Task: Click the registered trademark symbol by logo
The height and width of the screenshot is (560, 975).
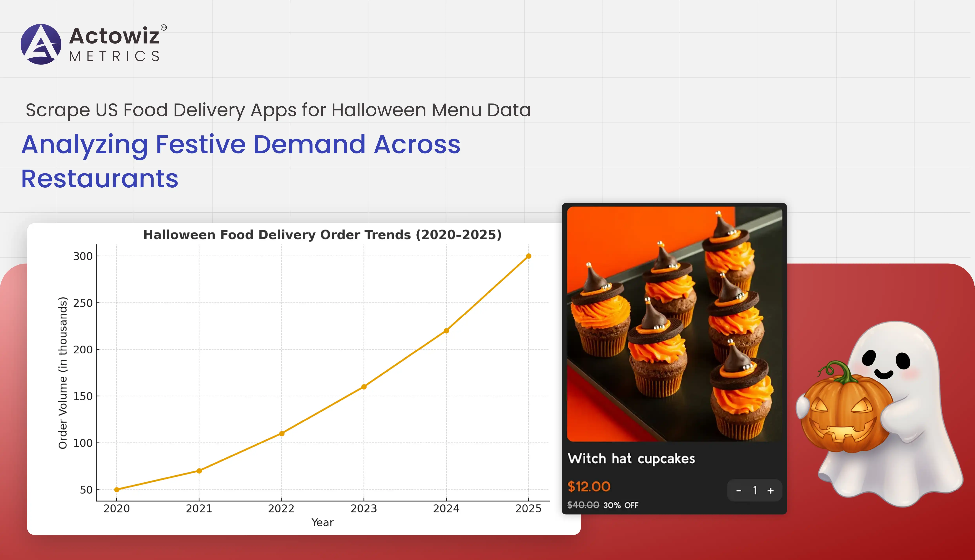Action: [164, 27]
